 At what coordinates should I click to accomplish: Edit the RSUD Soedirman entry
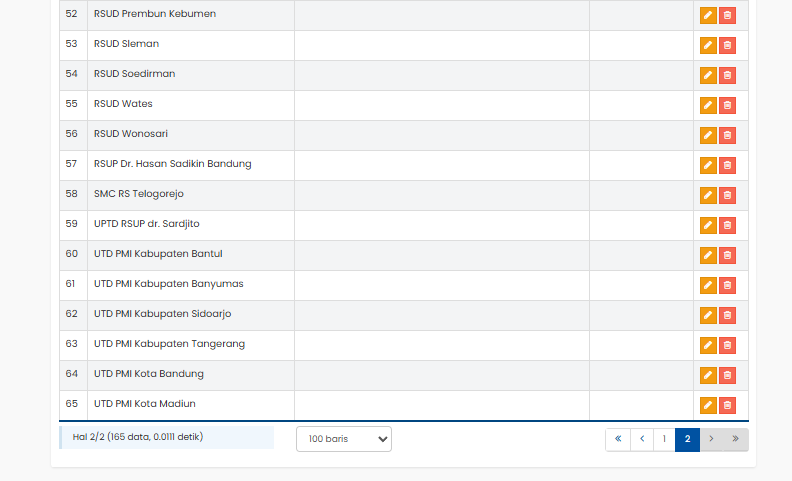(708, 75)
